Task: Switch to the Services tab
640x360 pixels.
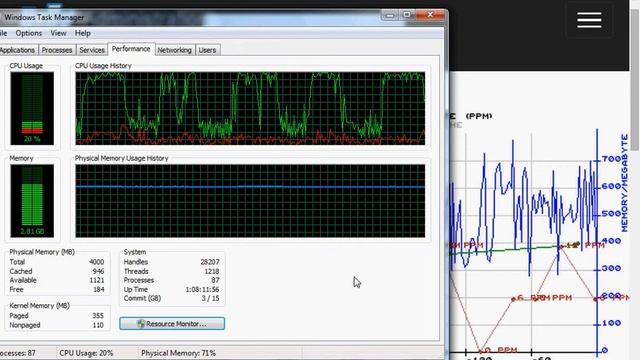Action: point(92,50)
